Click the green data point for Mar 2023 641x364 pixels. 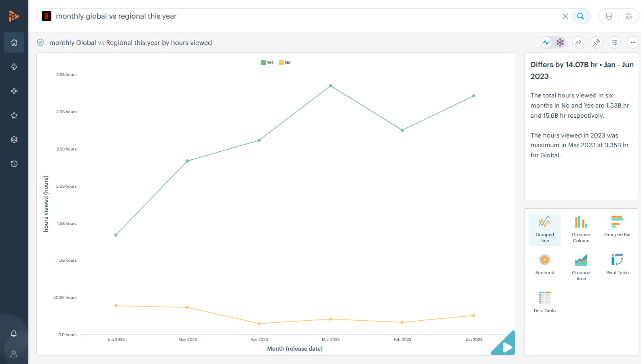[331, 86]
